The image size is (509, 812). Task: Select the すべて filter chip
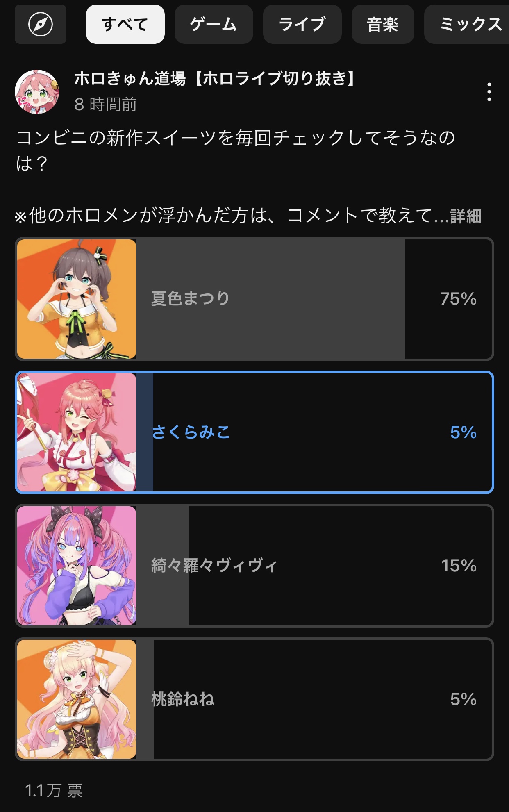(x=125, y=24)
